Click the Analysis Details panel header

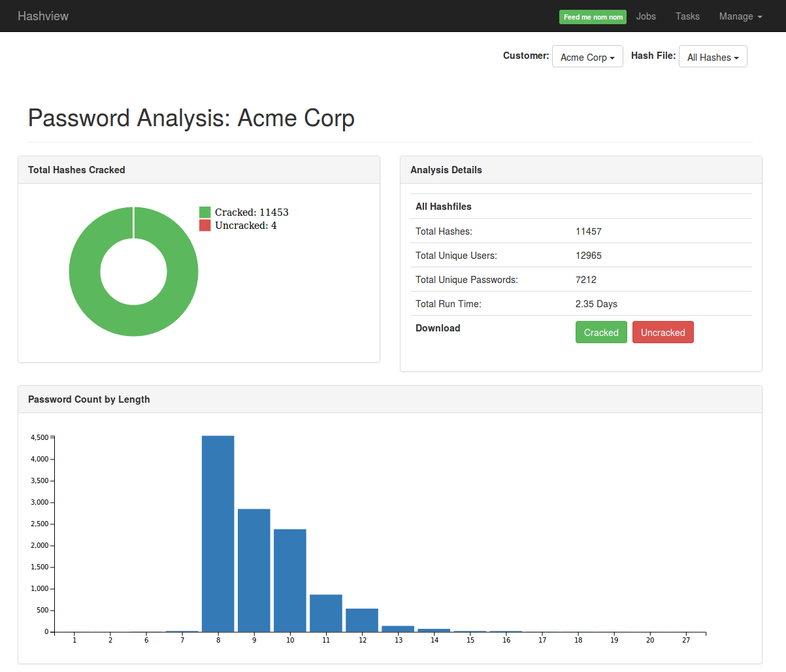tap(581, 170)
